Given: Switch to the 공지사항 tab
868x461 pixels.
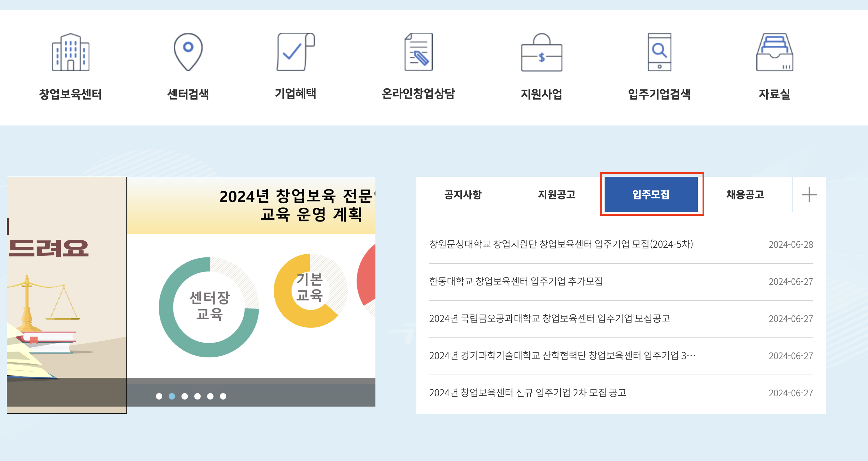Looking at the screenshot, I should tap(462, 195).
